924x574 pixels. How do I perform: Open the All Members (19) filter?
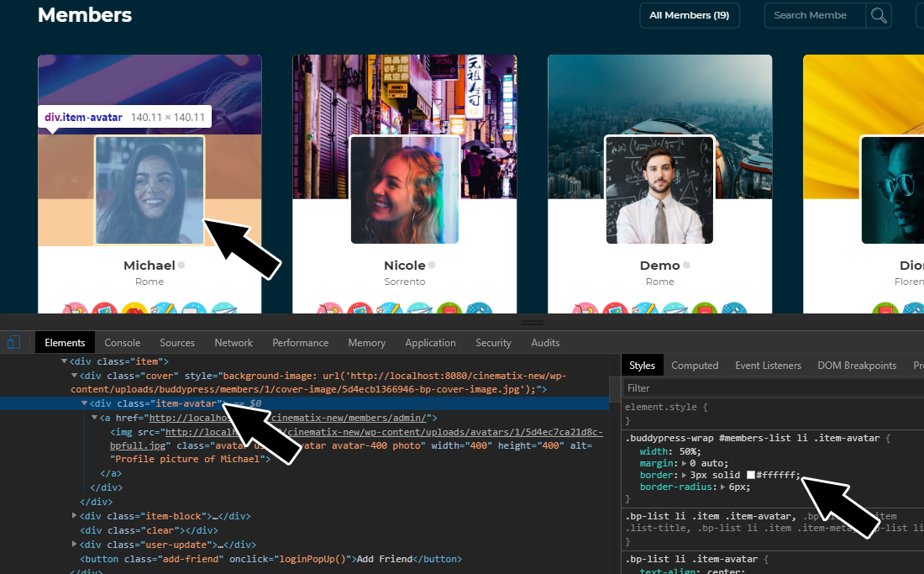point(690,15)
